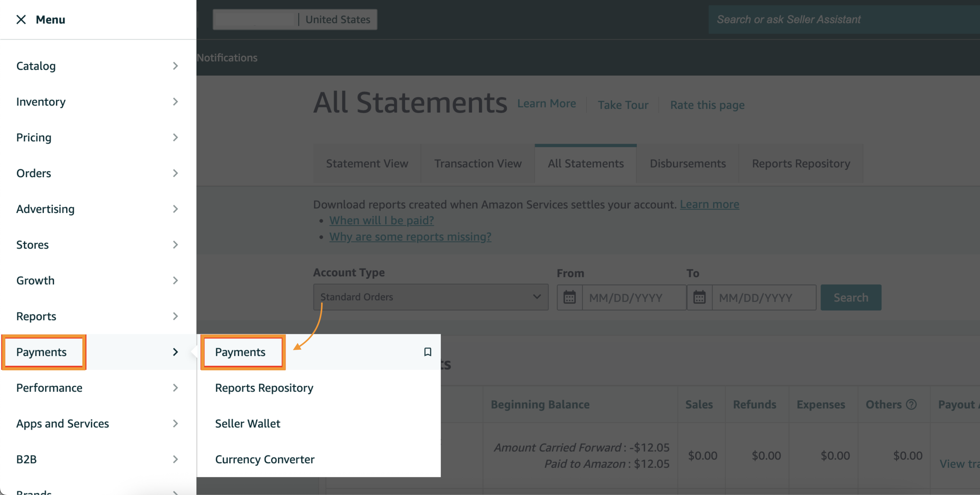This screenshot has height=495, width=980.
Task: Open the To date calendar icon
Action: click(x=699, y=297)
